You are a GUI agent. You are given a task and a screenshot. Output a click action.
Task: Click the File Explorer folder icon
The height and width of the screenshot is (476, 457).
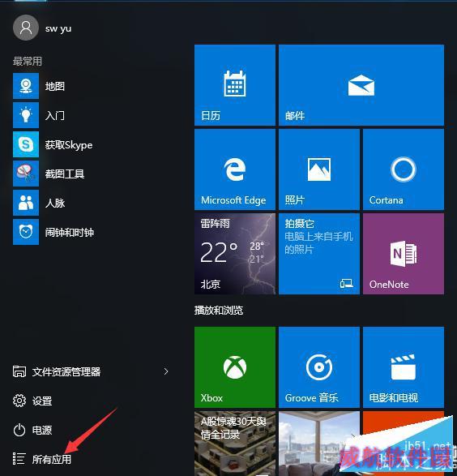click(x=19, y=371)
